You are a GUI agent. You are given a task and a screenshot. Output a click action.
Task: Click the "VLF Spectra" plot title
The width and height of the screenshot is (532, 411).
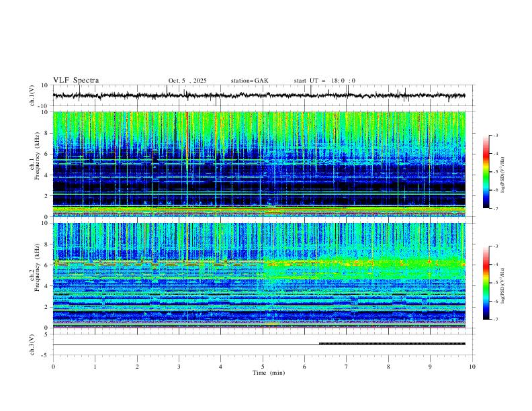[x=76, y=81]
